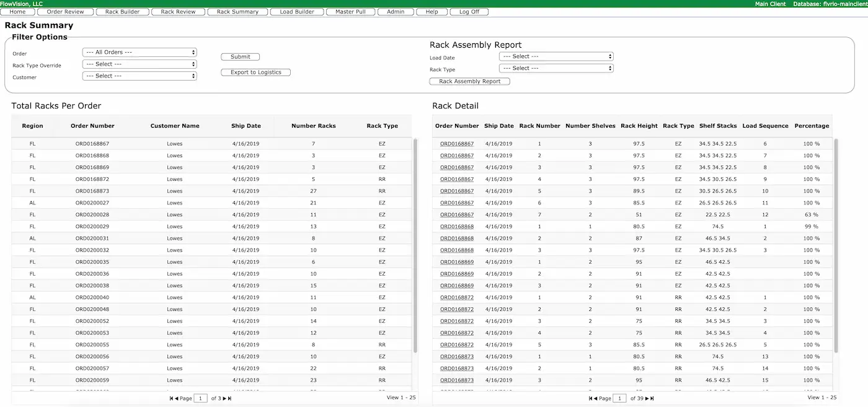This screenshot has height=407, width=868.
Task: Sort Total Racks table by Number Racks header
Action: point(313,126)
